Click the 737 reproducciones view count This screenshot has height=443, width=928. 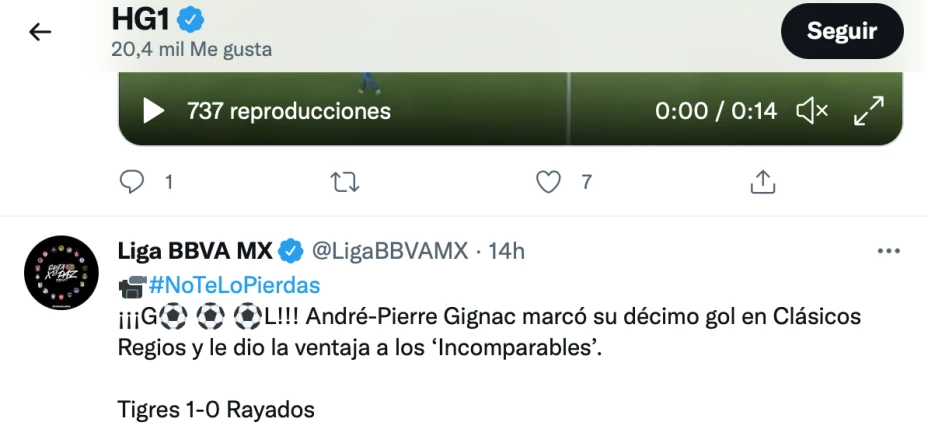288,110
